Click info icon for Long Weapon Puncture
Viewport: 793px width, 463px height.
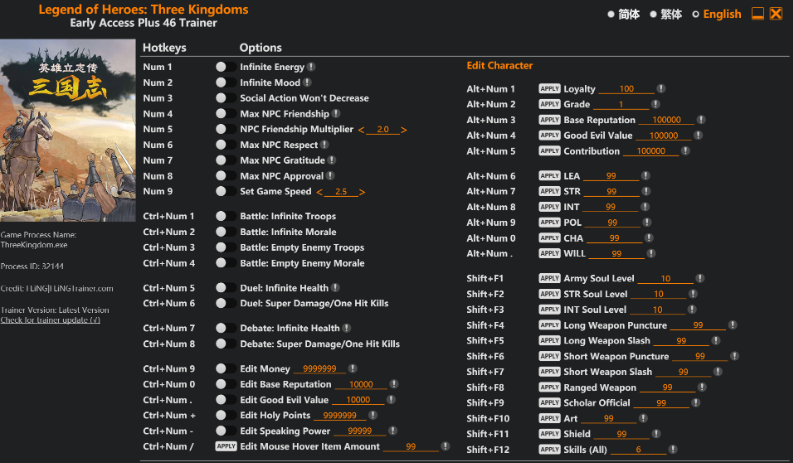(x=732, y=325)
